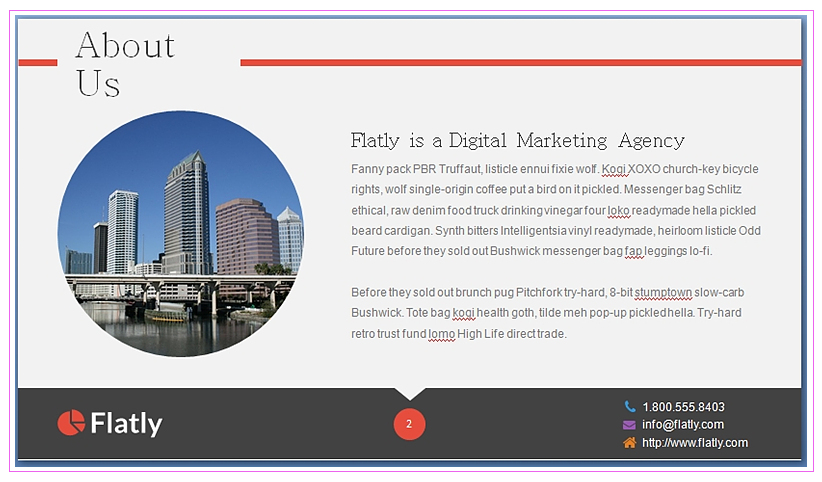
Task: Click the underlined word 'fap'
Action: 633,251
